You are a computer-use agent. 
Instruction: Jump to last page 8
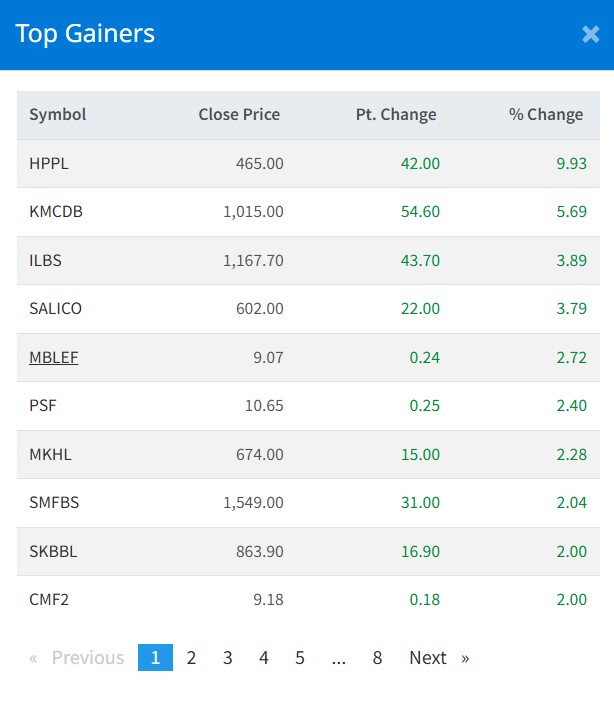point(377,658)
